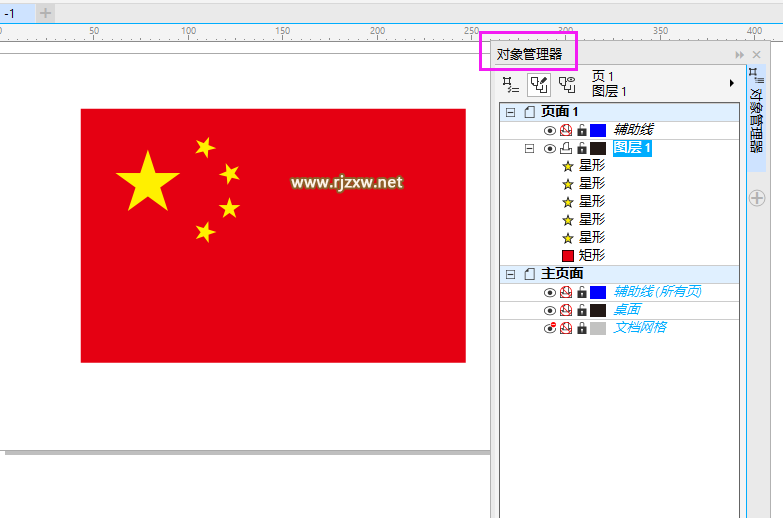Image resolution: width=783 pixels, height=518 pixels.
Task: Collapse the 主页面 tree node
Action: (510, 274)
